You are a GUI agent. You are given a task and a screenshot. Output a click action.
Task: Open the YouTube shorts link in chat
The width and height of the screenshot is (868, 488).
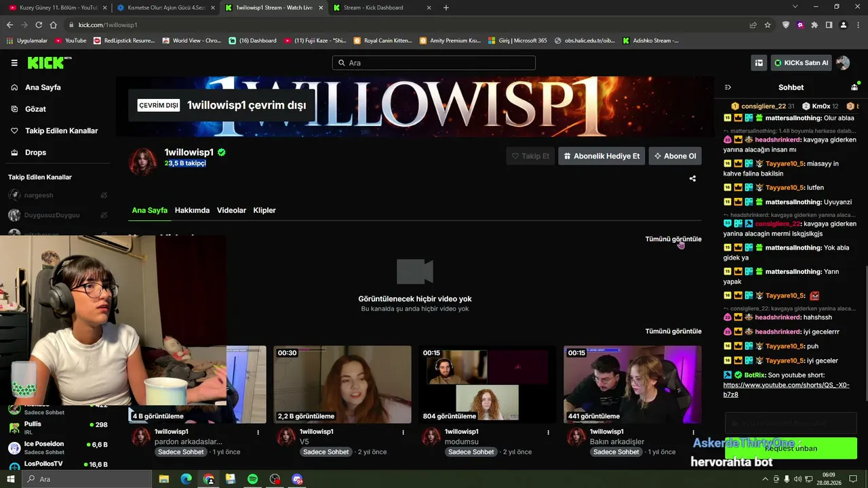(x=786, y=390)
